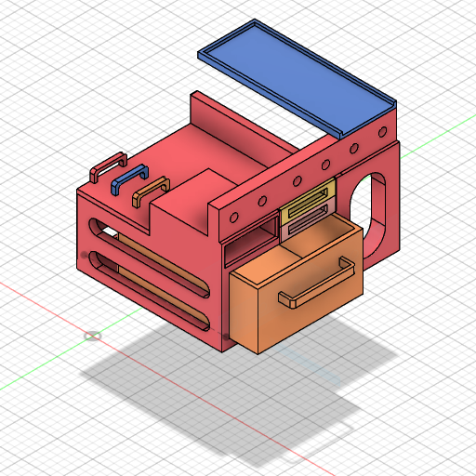Viewport: 476px width, 476px height.
Task: Select the upper long slot on the left face
Action: 149,258
